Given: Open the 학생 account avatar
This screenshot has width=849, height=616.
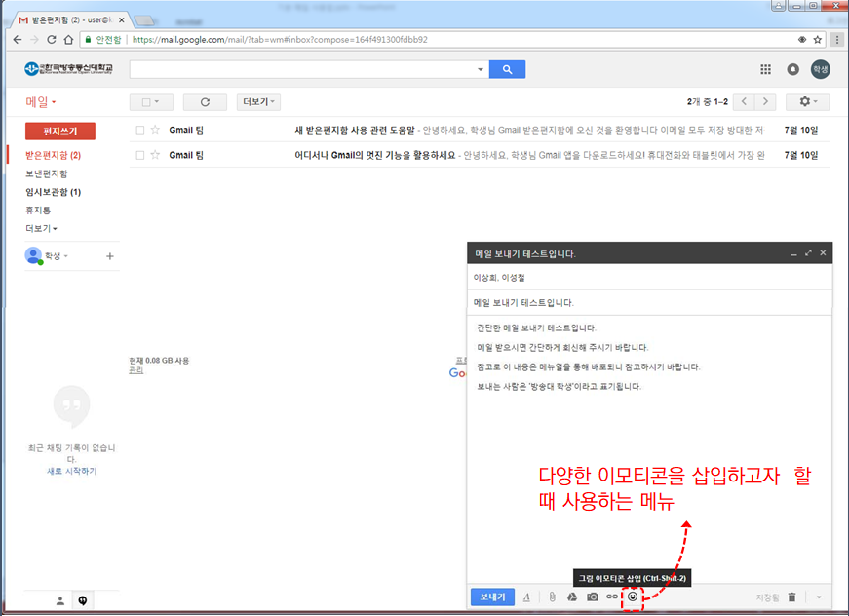Looking at the screenshot, I should click(x=821, y=69).
